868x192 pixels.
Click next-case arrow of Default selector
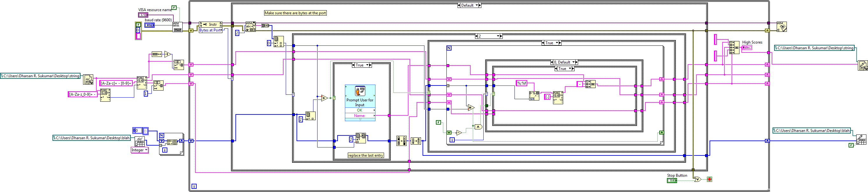pos(479,5)
